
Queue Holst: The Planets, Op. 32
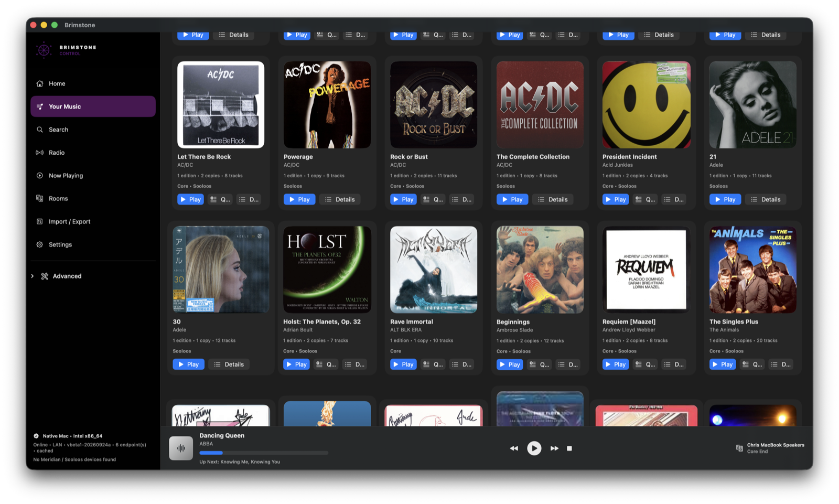tap(326, 364)
